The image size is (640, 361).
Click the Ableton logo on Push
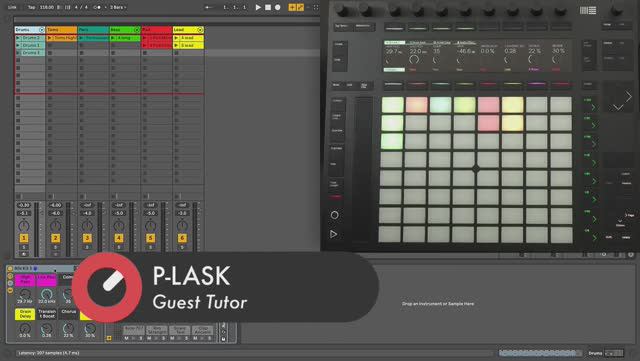[588, 10]
